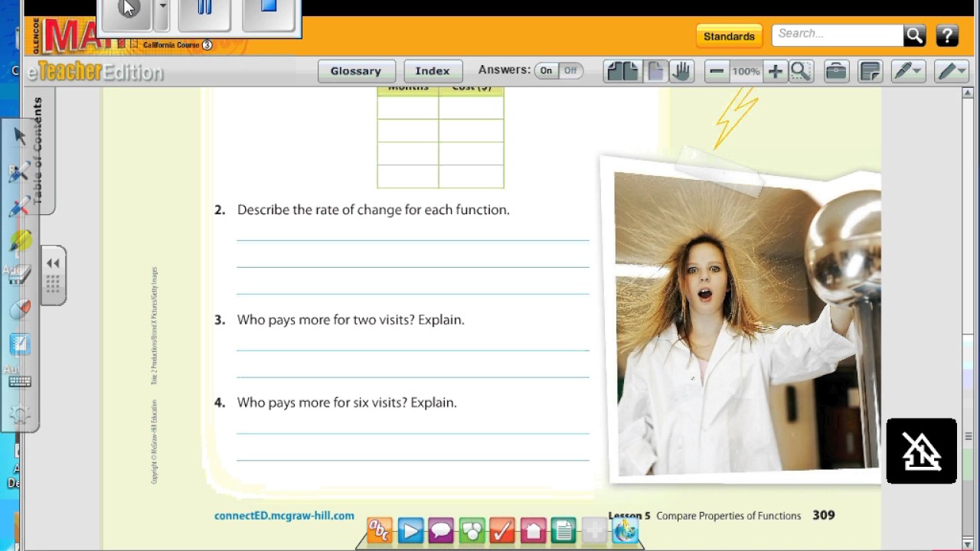The height and width of the screenshot is (551, 980).
Task: Expand the pen tool dropdown
Action: click(x=963, y=70)
